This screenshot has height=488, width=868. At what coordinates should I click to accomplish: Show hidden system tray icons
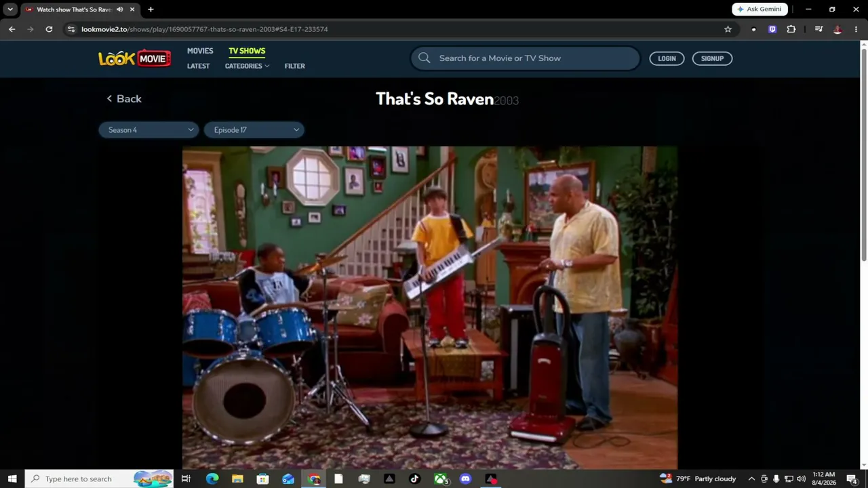[x=751, y=479]
